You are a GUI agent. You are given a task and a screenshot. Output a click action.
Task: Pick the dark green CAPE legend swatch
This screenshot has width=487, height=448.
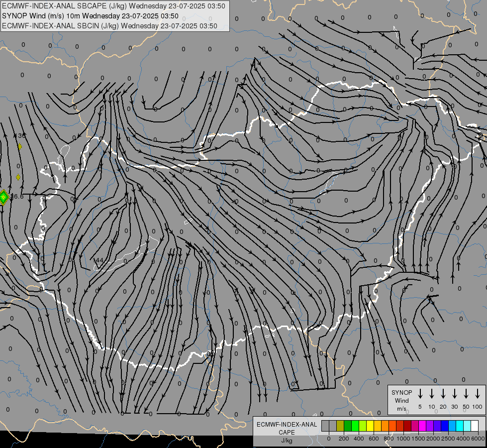pyautogui.click(x=348, y=426)
